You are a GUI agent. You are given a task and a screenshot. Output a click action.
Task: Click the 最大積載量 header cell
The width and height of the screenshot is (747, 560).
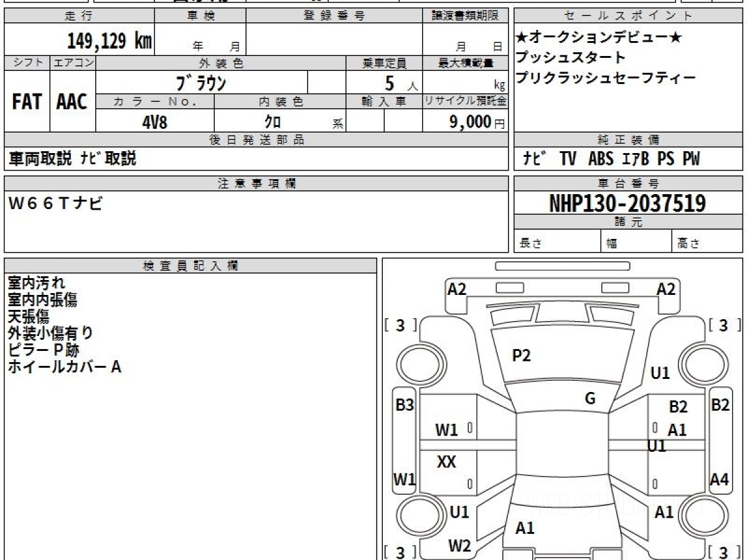pos(465,63)
